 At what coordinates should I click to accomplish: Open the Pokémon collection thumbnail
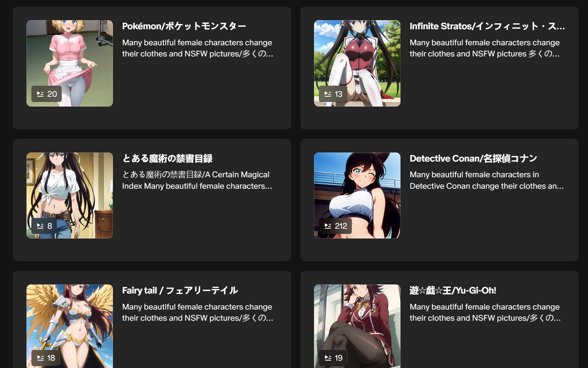[x=70, y=63]
